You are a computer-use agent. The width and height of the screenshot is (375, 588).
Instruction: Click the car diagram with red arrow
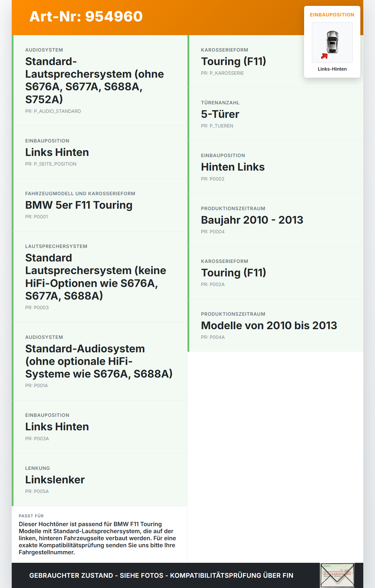click(332, 43)
